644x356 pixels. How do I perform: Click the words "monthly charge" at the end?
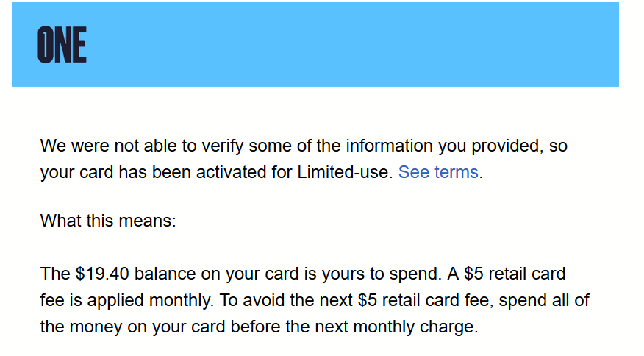coord(415,327)
